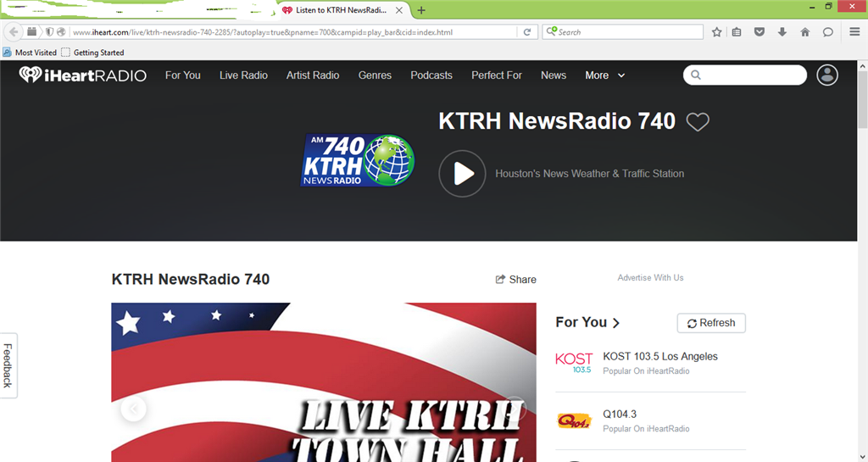Favorite KTRH NewsRadio 740 with heart icon
Image resolution: width=868 pixels, height=462 pixels.
point(698,122)
